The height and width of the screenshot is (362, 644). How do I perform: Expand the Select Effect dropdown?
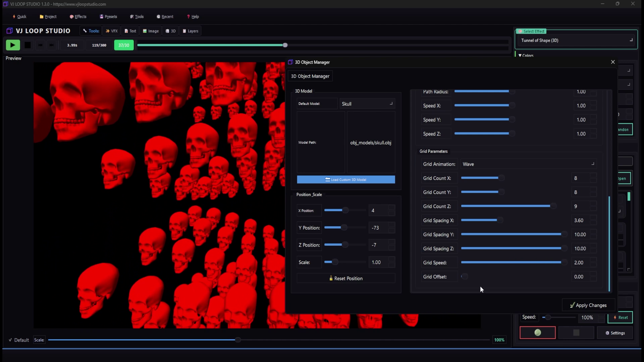[x=576, y=40]
